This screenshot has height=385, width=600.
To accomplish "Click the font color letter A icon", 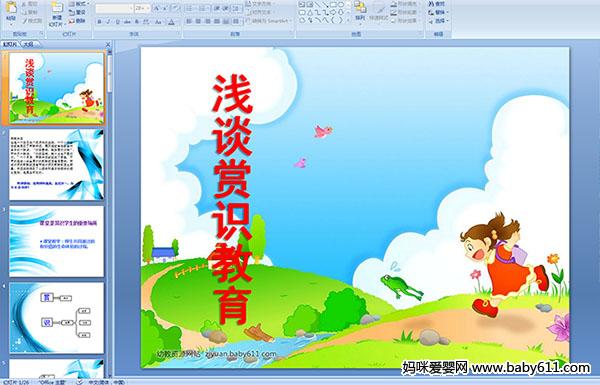I will [x=171, y=22].
